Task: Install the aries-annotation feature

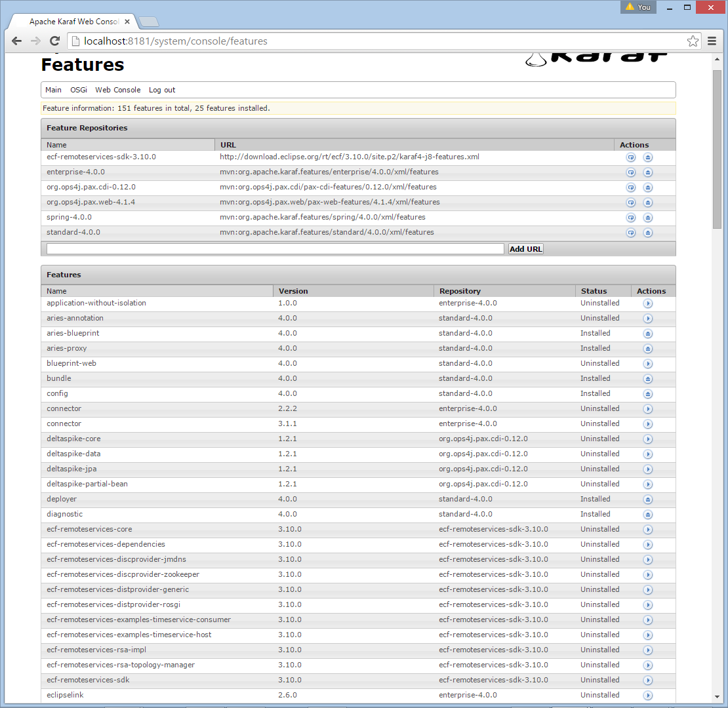Action: 648,319
